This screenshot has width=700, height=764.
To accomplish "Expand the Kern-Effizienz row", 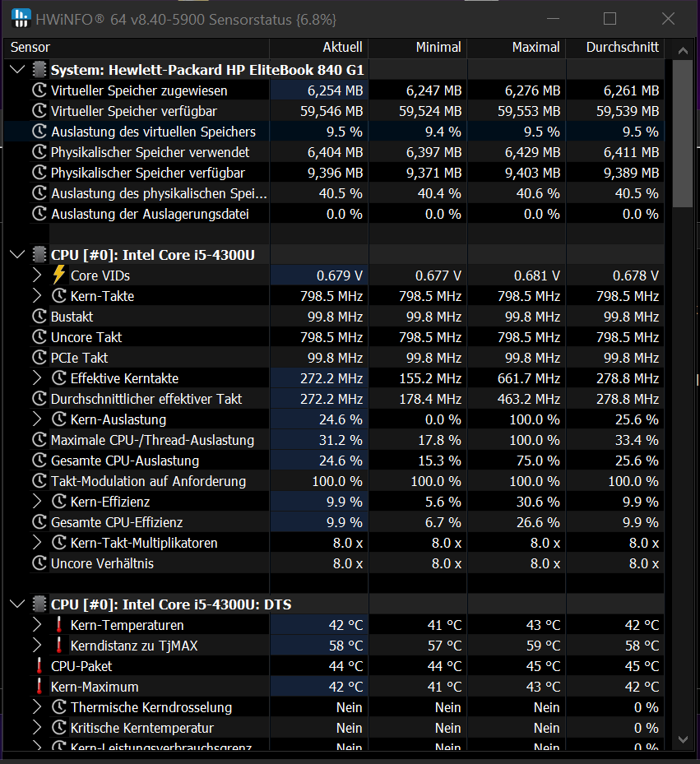I will coord(37,502).
